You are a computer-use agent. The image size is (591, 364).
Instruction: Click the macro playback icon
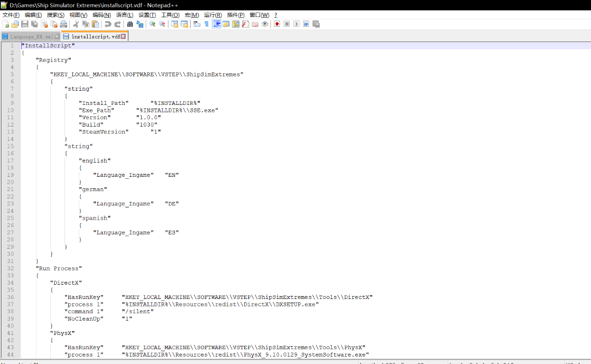[x=296, y=24]
